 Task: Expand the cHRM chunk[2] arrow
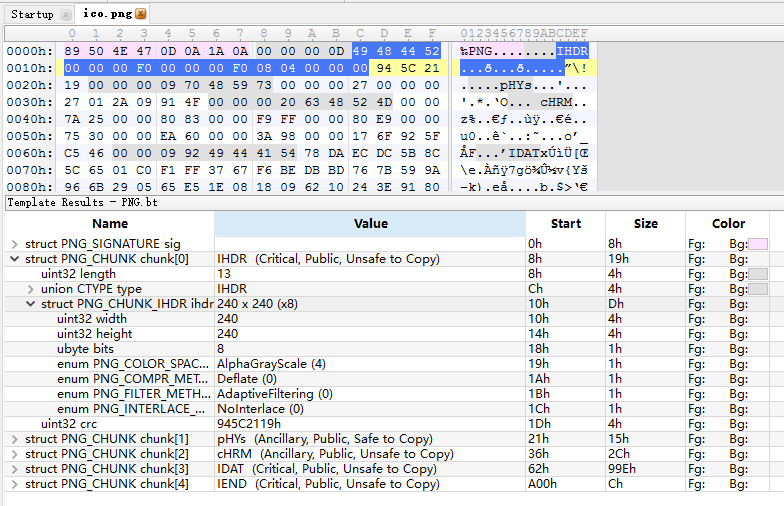(14, 454)
